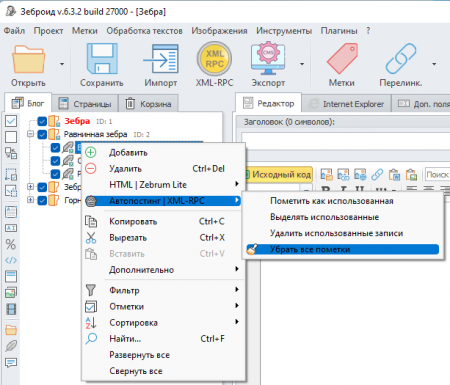The height and width of the screenshot is (385, 450).
Task: Click insert link chain icon in editor toolbar
Action: click(x=377, y=174)
